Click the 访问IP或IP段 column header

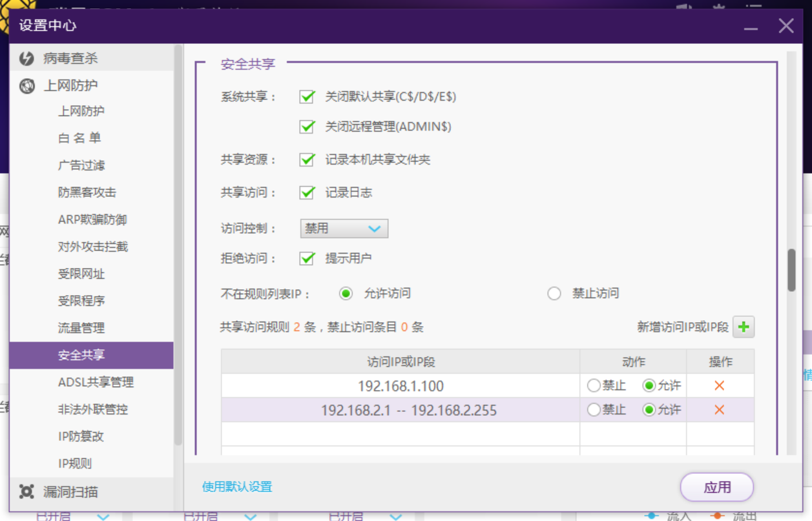tap(401, 362)
